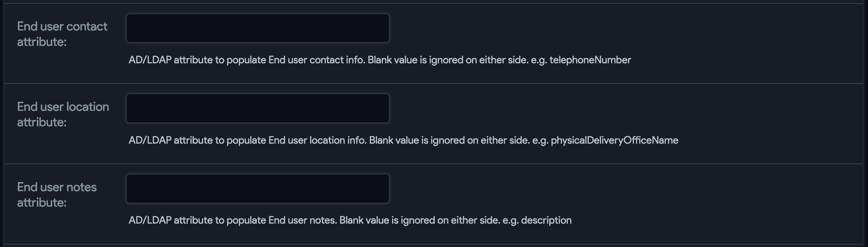Click the End user contact attribute input field
Image resolution: width=868 pixels, height=247 pixels.
pos(257,28)
